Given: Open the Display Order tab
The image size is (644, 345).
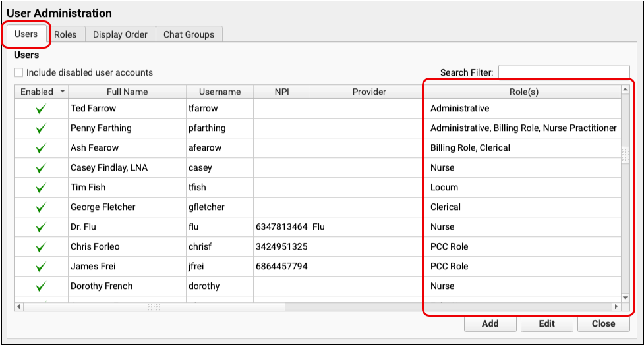Looking at the screenshot, I should 120,35.
